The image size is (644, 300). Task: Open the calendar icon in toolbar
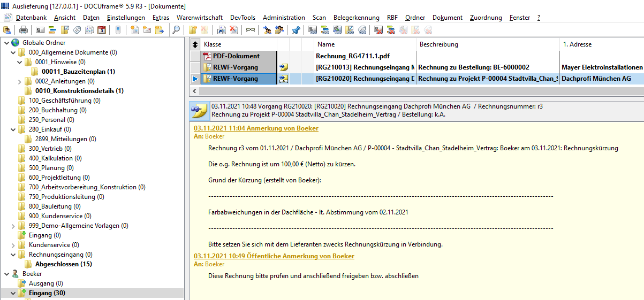coord(102,30)
